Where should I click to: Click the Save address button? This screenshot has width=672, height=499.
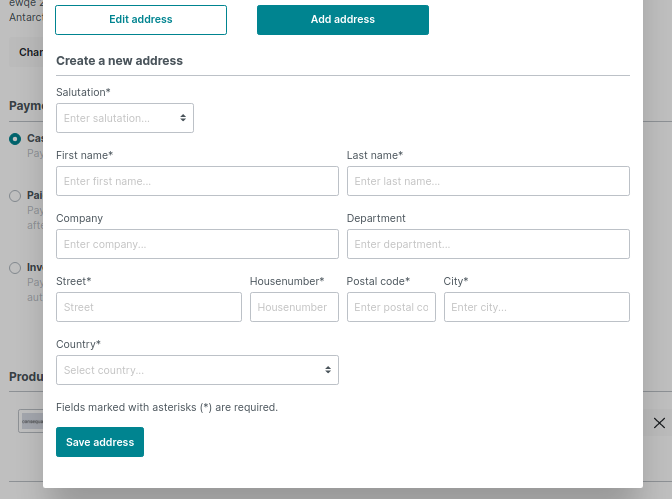100,442
